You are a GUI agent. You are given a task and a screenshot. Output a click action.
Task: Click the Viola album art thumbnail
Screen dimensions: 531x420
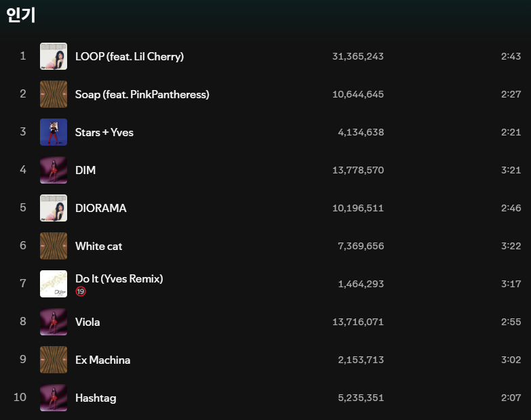click(x=54, y=322)
